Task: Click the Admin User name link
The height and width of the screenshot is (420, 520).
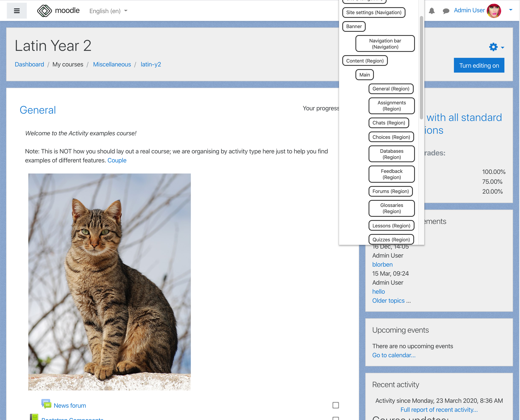Action: (x=469, y=10)
